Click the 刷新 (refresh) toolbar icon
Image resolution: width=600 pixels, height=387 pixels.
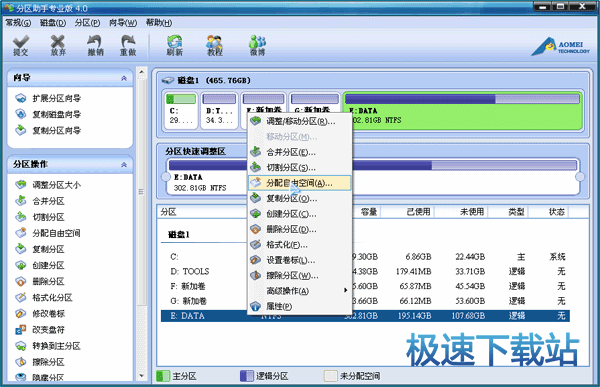[x=174, y=46]
